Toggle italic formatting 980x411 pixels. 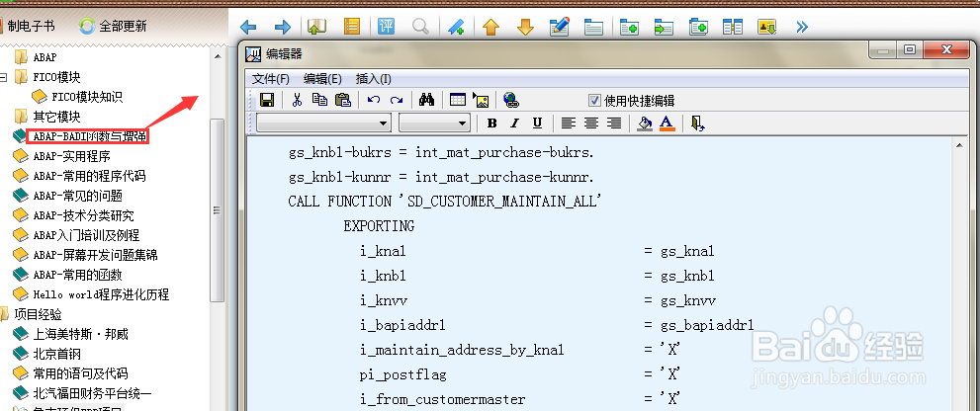tap(514, 123)
